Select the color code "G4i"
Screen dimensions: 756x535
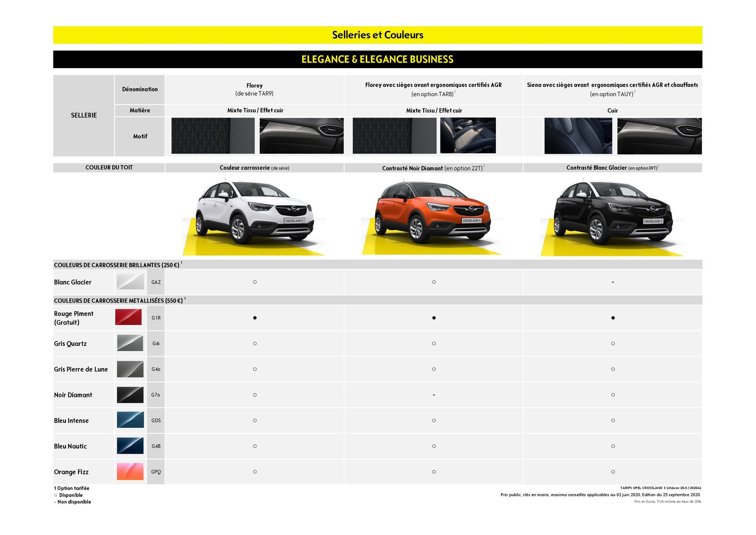(x=156, y=344)
